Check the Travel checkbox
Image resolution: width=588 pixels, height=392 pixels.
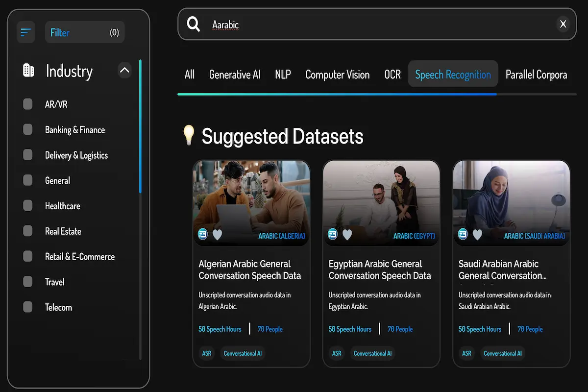pyautogui.click(x=28, y=282)
